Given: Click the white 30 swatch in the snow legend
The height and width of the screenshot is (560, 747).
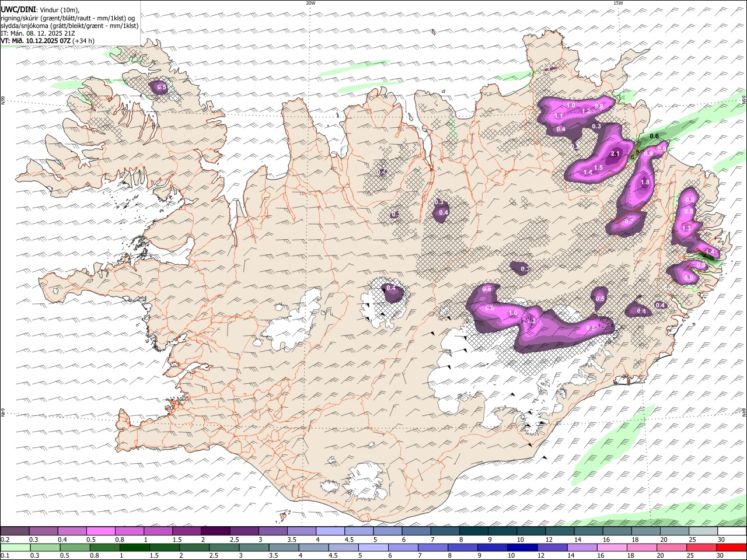Looking at the screenshot, I should (731, 531).
